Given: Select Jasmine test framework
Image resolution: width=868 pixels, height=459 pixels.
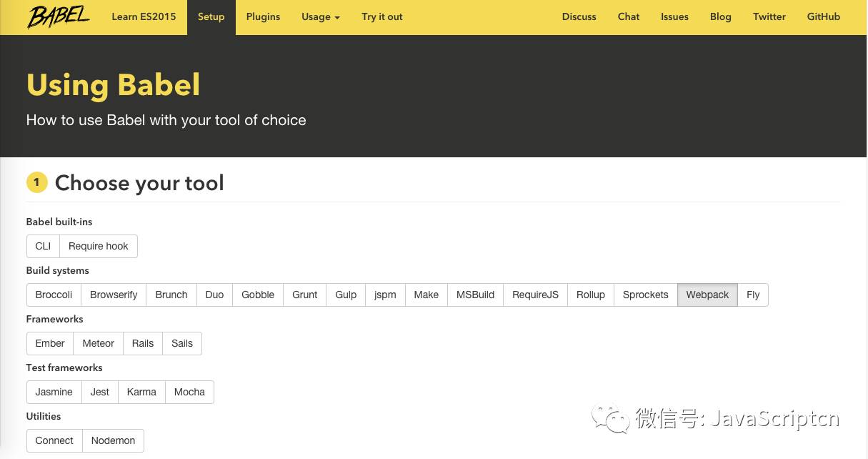Looking at the screenshot, I should pos(54,392).
